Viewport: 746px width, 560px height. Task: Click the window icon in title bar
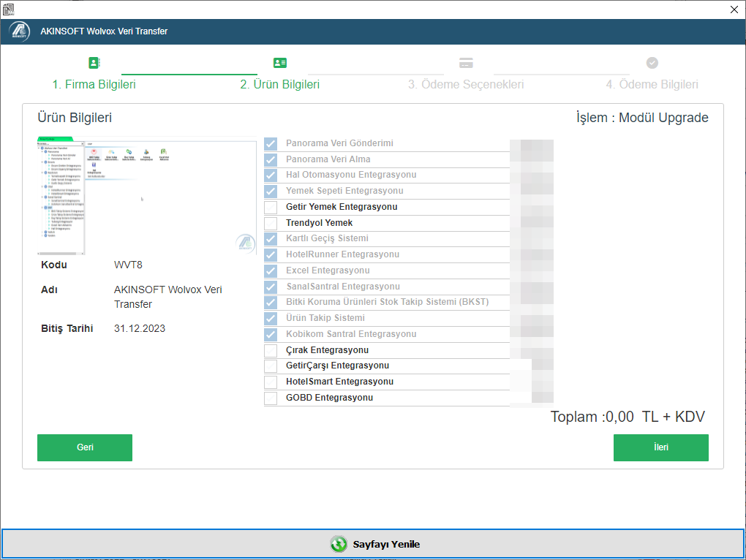[8, 9]
